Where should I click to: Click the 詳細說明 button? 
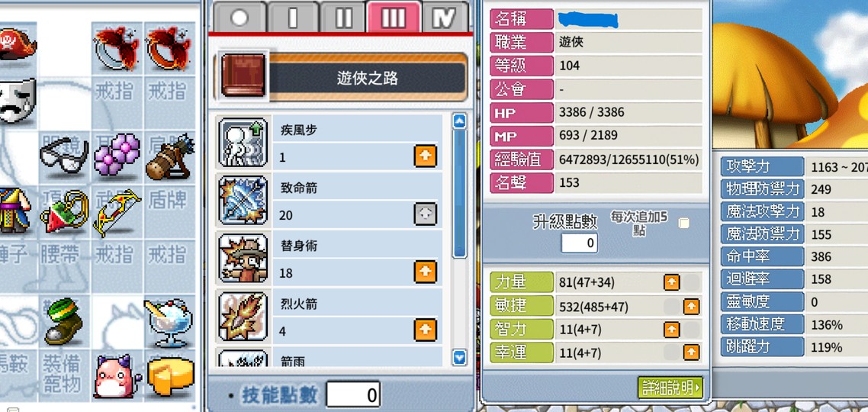click(x=670, y=388)
